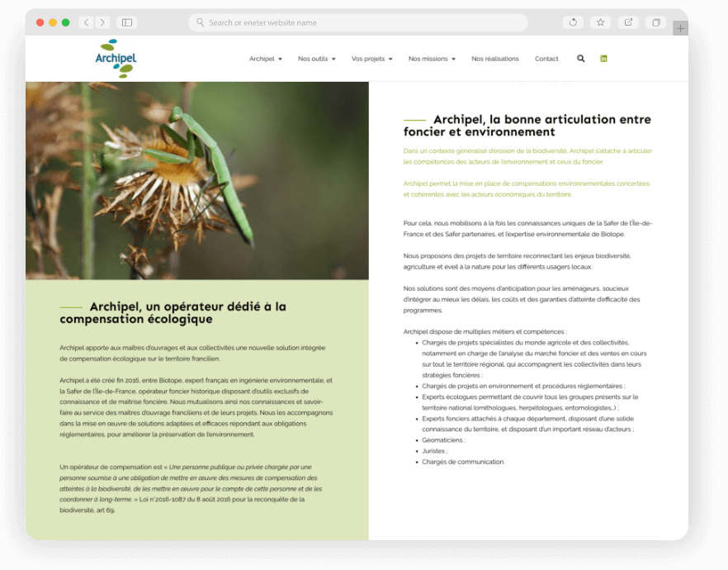Click the search magnifier inside the address bar
Image resolution: width=728 pixels, height=570 pixels.
(200, 22)
